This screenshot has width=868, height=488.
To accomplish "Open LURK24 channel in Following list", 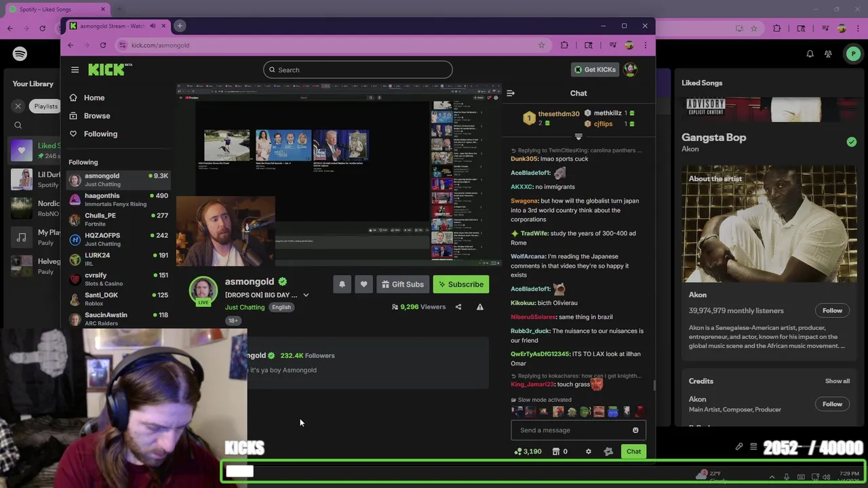I will 118,260.
